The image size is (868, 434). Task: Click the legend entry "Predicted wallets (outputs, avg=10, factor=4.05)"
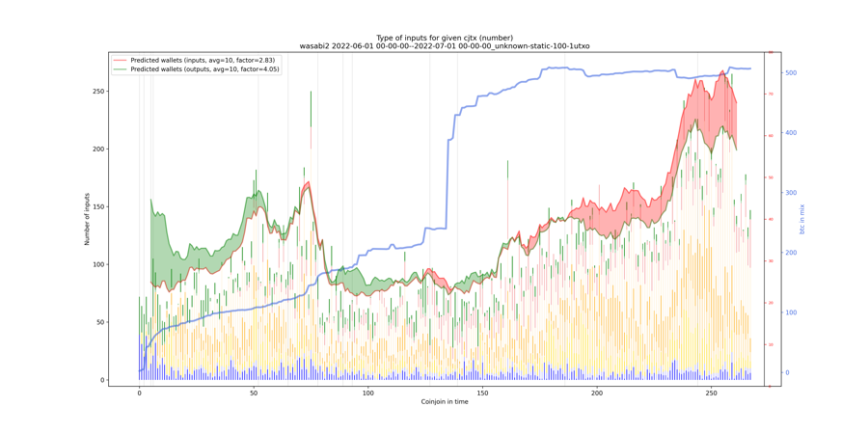click(x=204, y=69)
